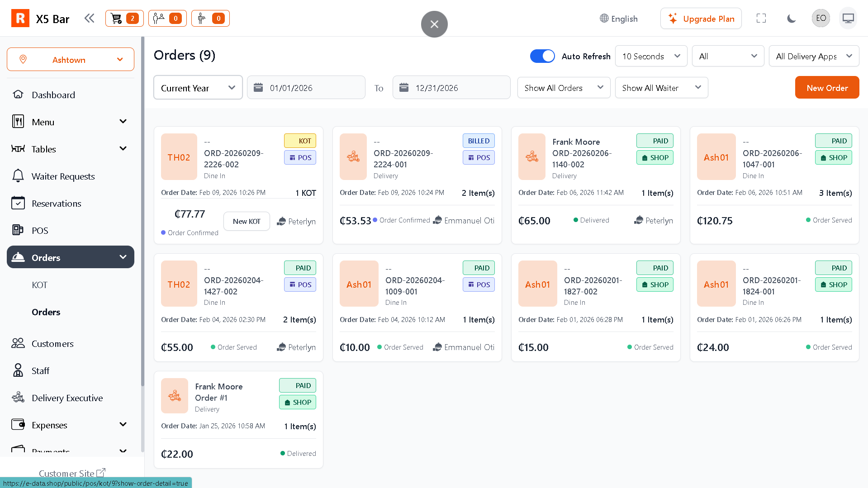This screenshot has width=868, height=488.
Task: Click the EO user avatar
Action: [821, 19]
